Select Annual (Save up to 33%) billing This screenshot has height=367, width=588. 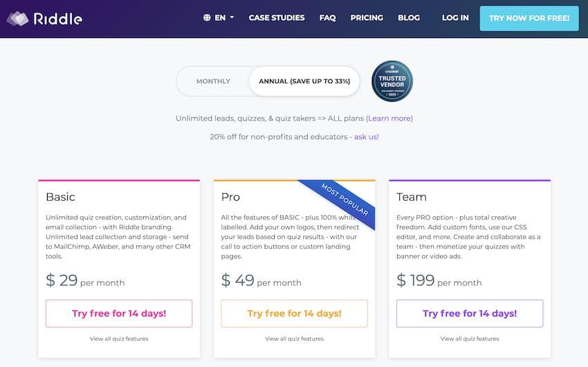[x=304, y=81]
